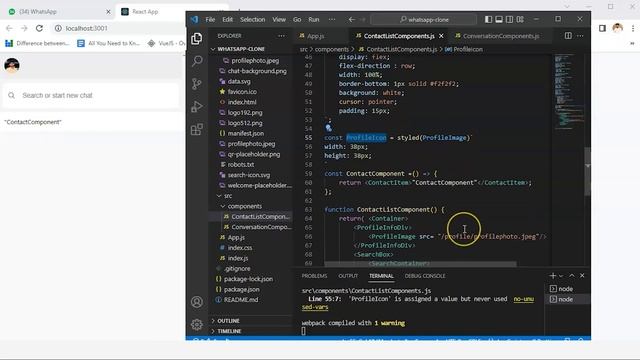
Task: Click the Search or start new chat field
Action: coord(91,96)
